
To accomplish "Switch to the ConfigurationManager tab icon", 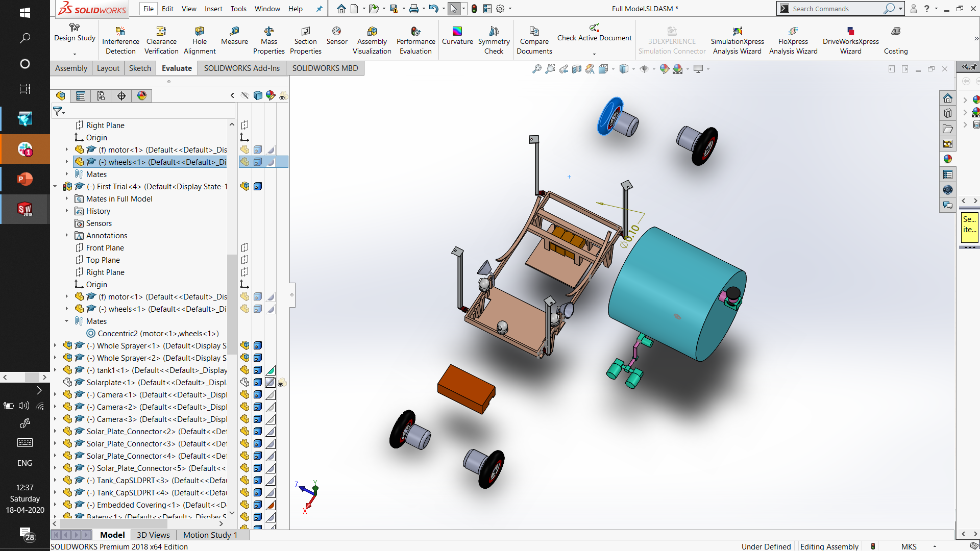I will tap(101, 96).
